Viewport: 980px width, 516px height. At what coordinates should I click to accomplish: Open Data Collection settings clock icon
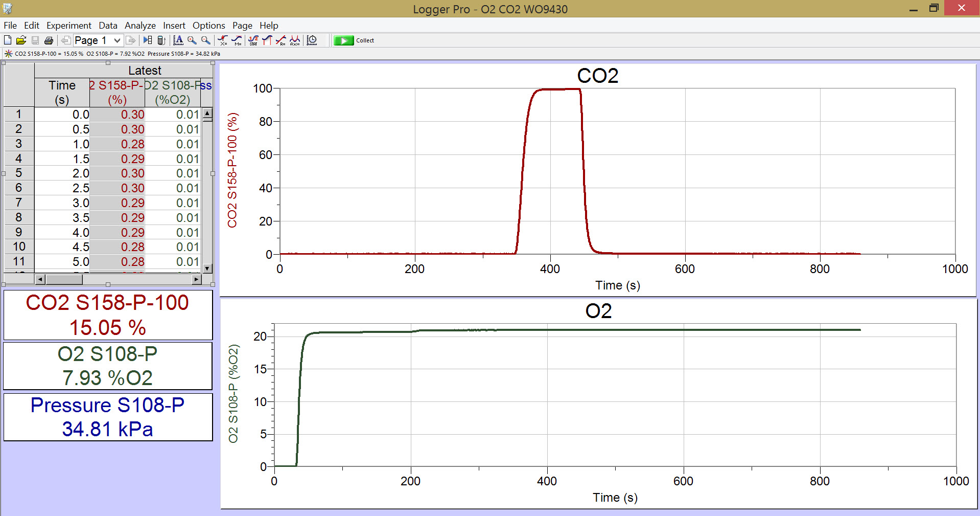[312, 40]
